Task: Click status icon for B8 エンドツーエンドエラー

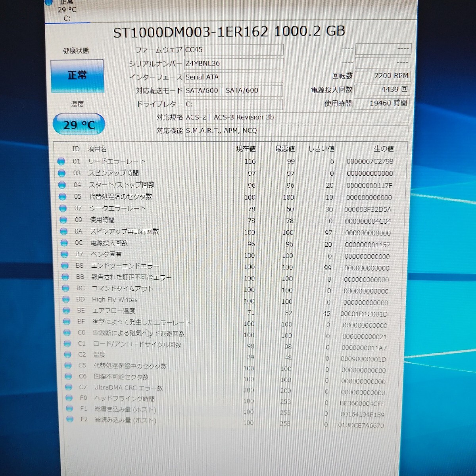Action: pos(65,266)
